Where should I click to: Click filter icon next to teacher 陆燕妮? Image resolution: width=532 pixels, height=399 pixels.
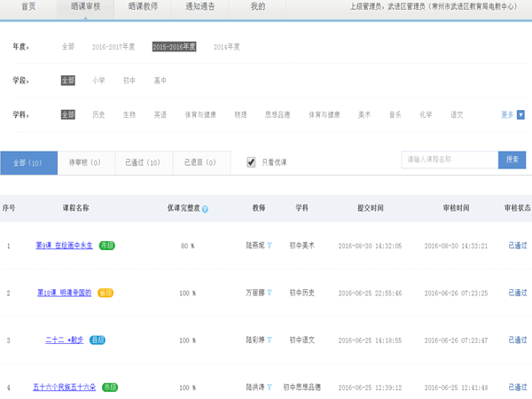[x=270, y=245]
